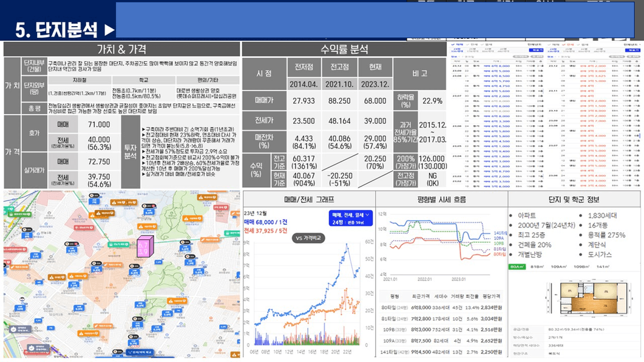
Task: Click the 실거래가 매매 value 72.750
Action: [x=99, y=162]
